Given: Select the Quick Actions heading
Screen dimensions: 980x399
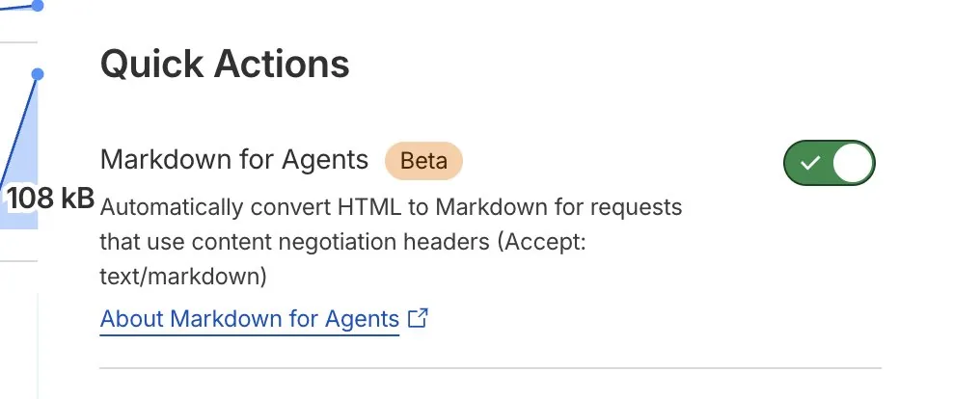Looking at the screenshot, I should (225, 64).
